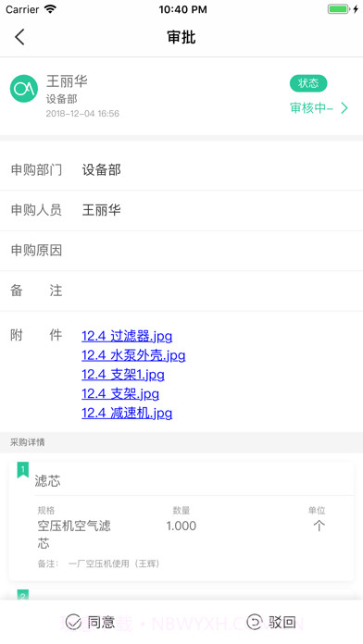Viewport: 363px width, 644px height.
Task: Tap the checkmark icon beside 同意
Action: pos(73,622)
